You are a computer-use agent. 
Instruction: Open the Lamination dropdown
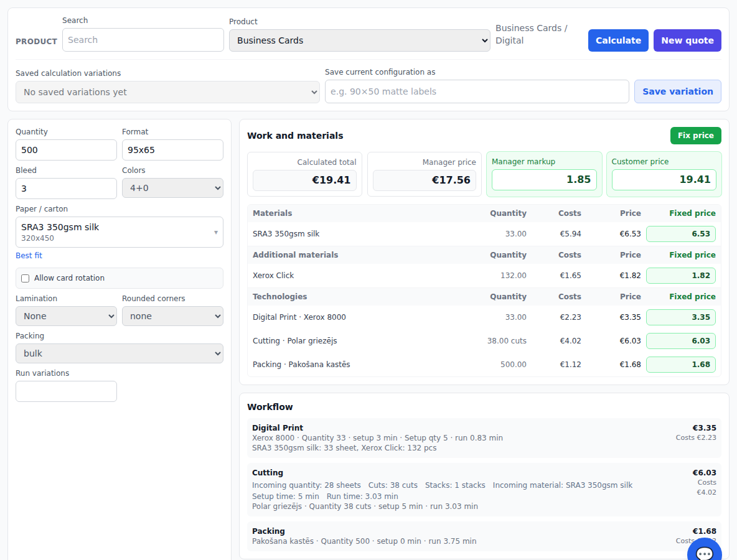coord(66,316)
